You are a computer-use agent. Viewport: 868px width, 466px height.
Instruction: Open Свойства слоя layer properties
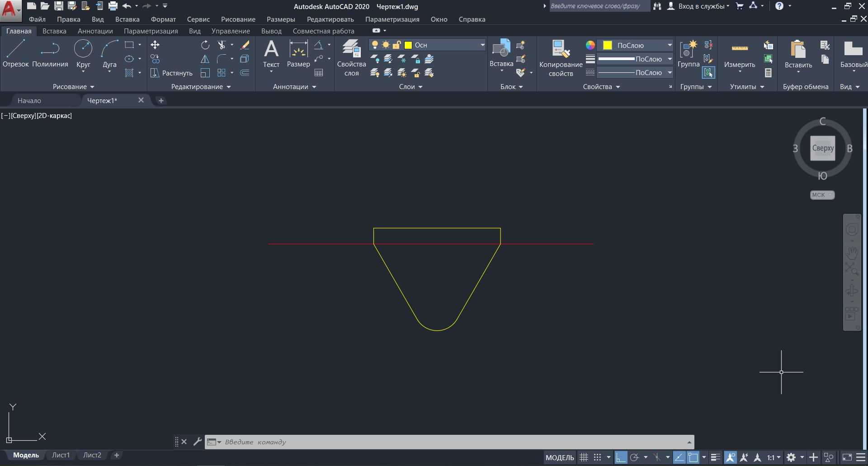pyautogui.click(x=351, y=57)
